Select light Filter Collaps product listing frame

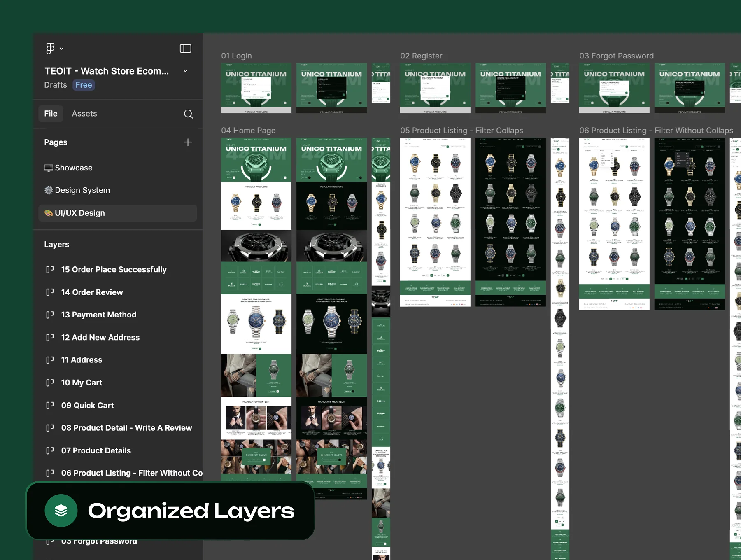435,222
